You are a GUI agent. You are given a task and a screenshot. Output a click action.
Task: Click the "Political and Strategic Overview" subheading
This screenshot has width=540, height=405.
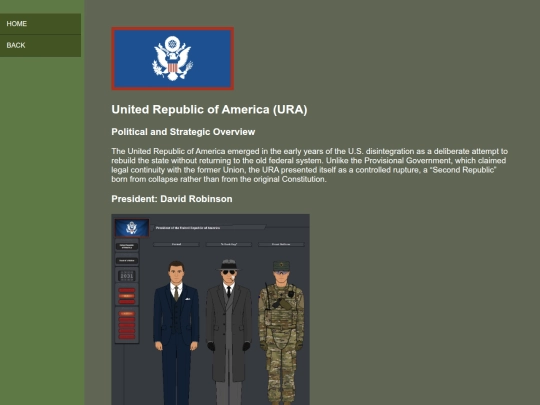pos(183,132)
